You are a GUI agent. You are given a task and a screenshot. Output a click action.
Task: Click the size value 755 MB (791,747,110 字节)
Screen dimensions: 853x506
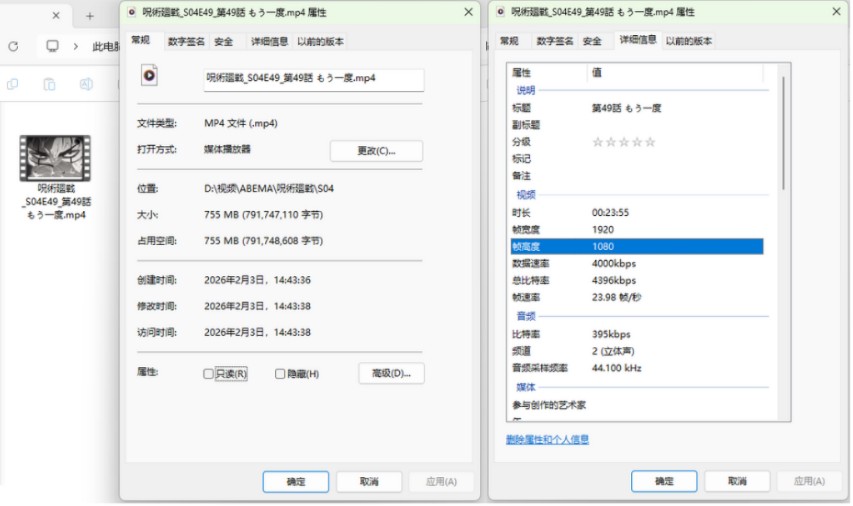coord(263,215)
